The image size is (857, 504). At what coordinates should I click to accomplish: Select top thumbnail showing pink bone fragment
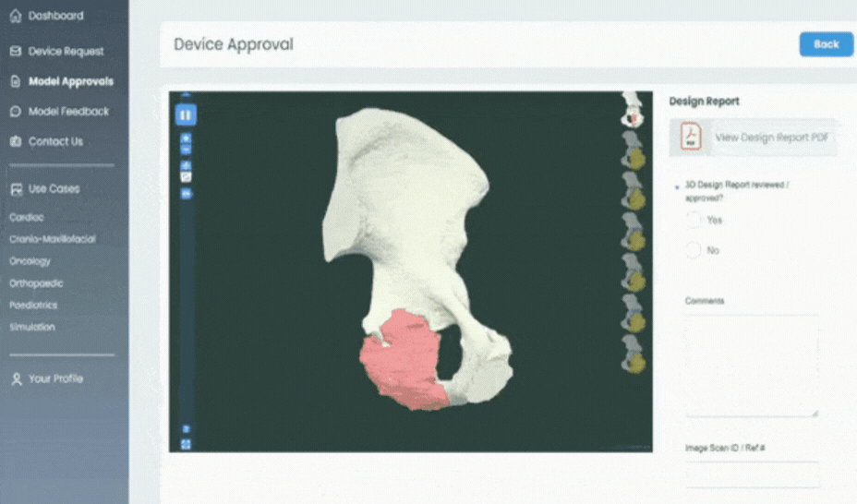tap(633, 110)
